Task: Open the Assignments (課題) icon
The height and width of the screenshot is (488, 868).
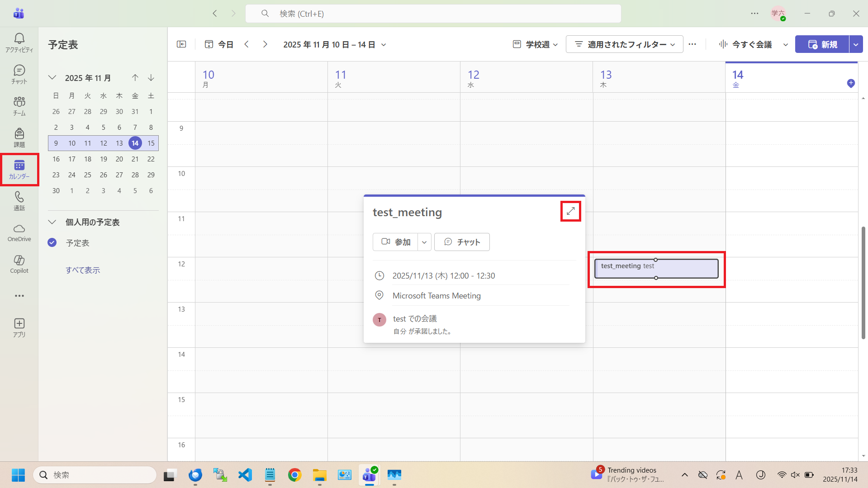Action: pyautogui.click(x=19, y=137)
